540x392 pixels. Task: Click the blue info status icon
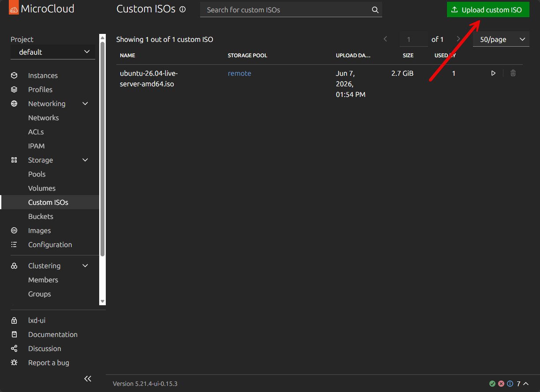coord(510,384)
